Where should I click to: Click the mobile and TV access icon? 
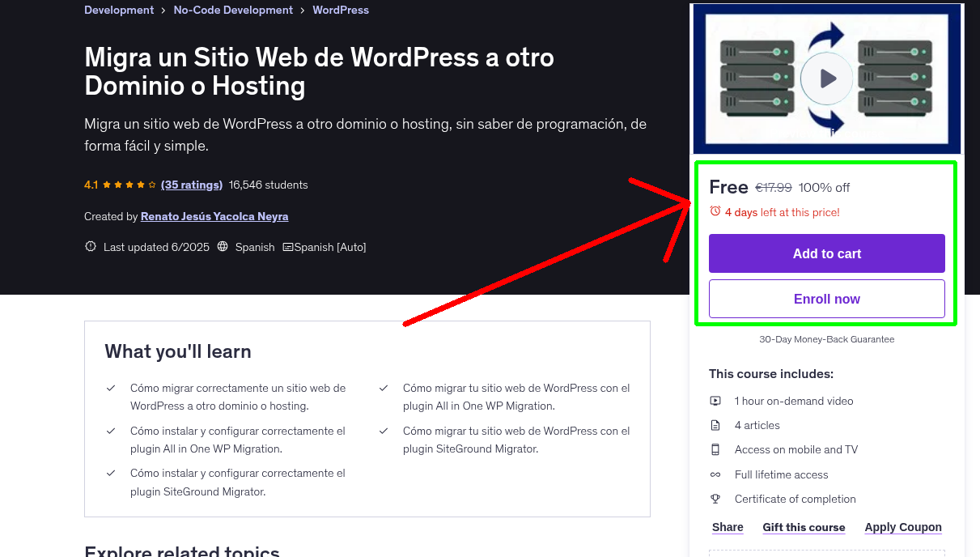point(715,449)
